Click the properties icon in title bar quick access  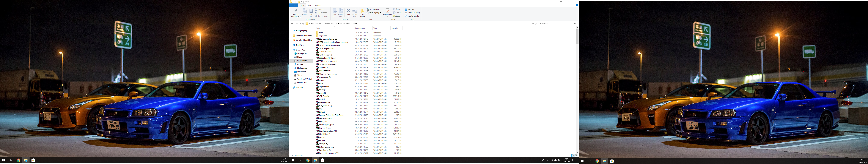coord(296,2)
